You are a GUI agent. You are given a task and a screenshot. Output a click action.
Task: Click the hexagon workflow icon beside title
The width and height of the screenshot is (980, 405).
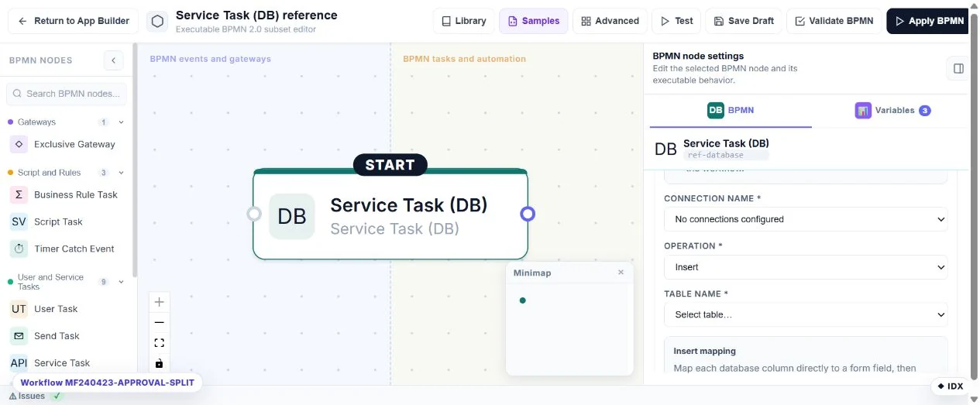click(x=157, y=21)
